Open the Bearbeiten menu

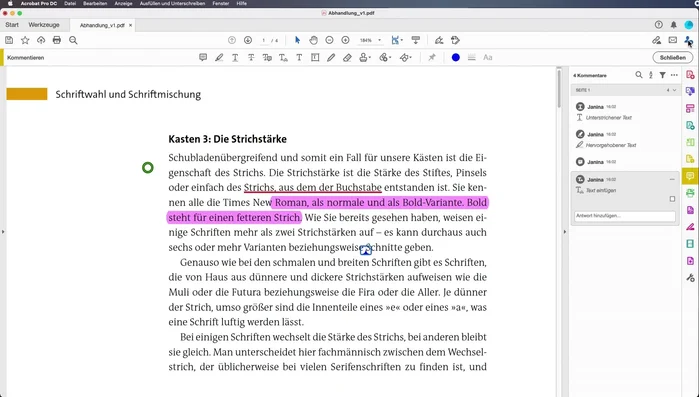point(95,3)
